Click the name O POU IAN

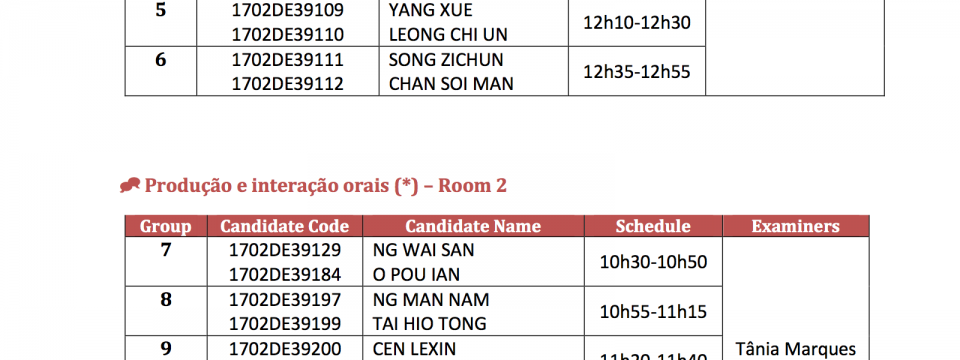[x=416, y=275]
